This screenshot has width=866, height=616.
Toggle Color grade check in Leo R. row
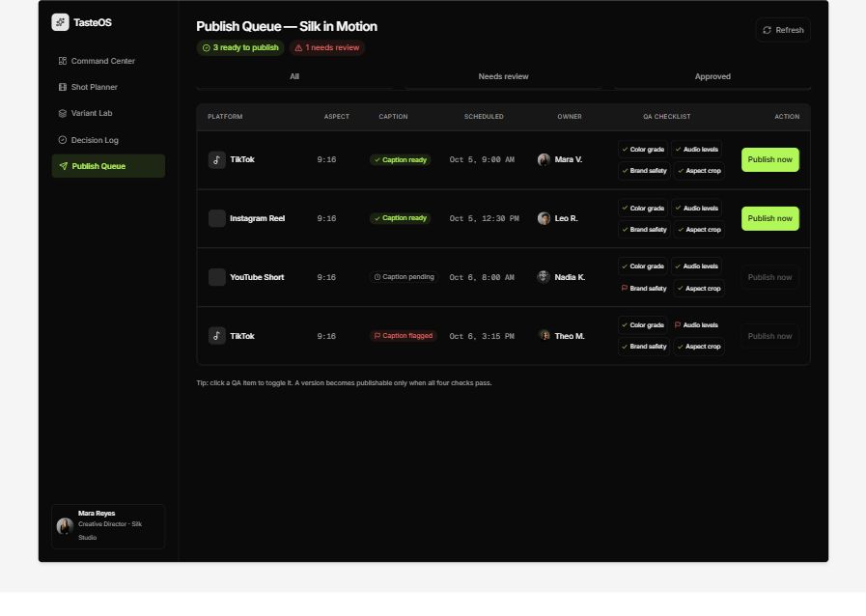[643, 209]
